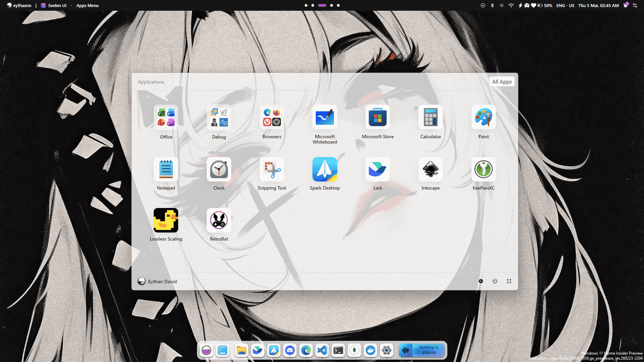Click the All Apps button

coord(502,82)
